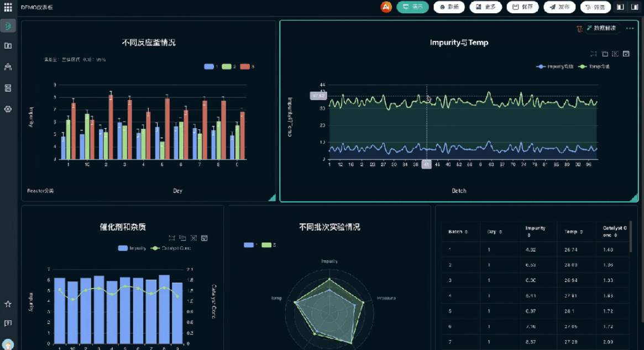This screenshot has height=350, width=644.
Task: Click the first toolbox icon in the 催化剂和杂质 chart
Action: pyautogui.click(x=172, y=238)
